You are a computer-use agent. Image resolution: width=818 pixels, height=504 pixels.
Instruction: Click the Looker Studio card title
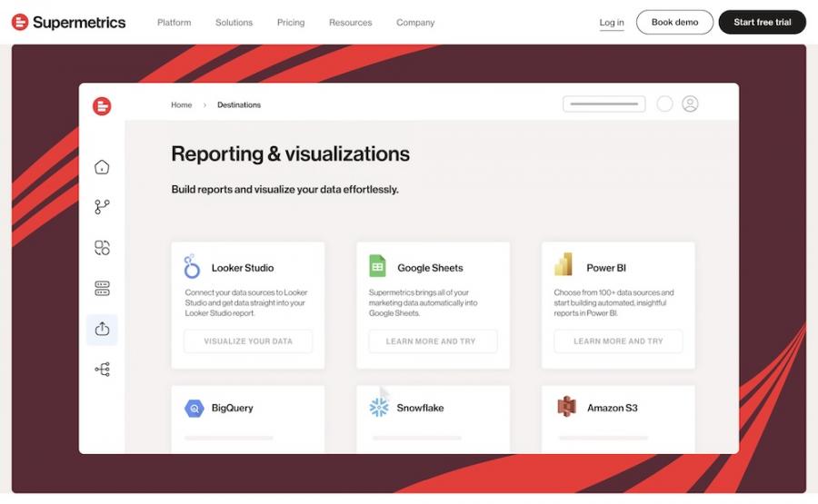pyautogui.click(x=243, y=268)
